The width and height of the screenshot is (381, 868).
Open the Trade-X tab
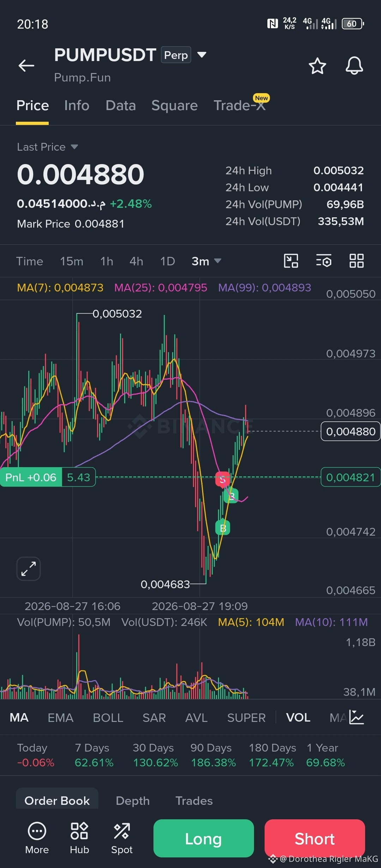(x=240, y=106)
